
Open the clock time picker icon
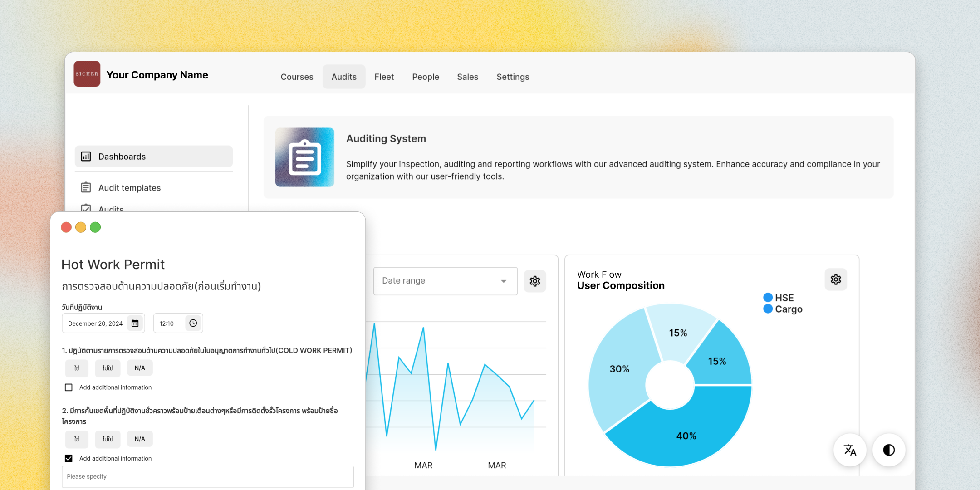193,323
